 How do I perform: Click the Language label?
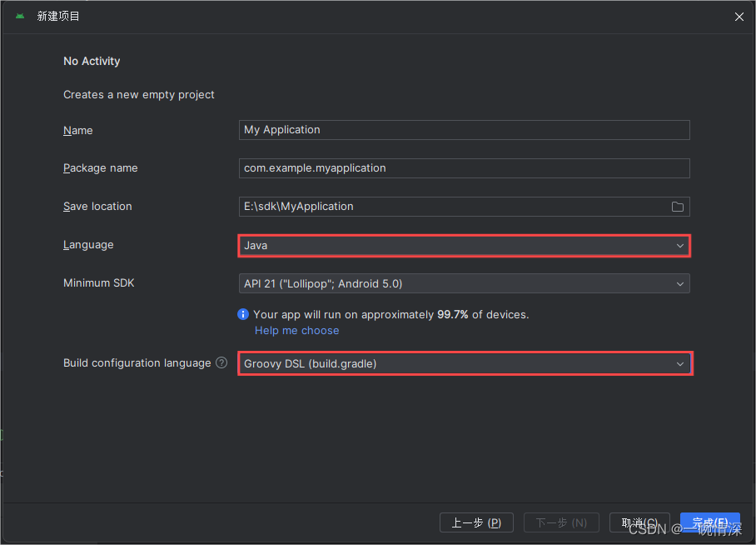point(88,245)
